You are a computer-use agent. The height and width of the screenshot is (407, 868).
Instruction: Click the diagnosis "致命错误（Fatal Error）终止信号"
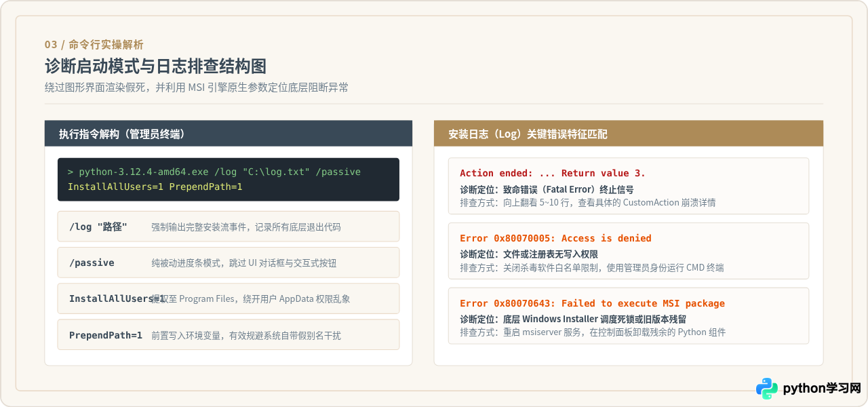tap(547, 189)
